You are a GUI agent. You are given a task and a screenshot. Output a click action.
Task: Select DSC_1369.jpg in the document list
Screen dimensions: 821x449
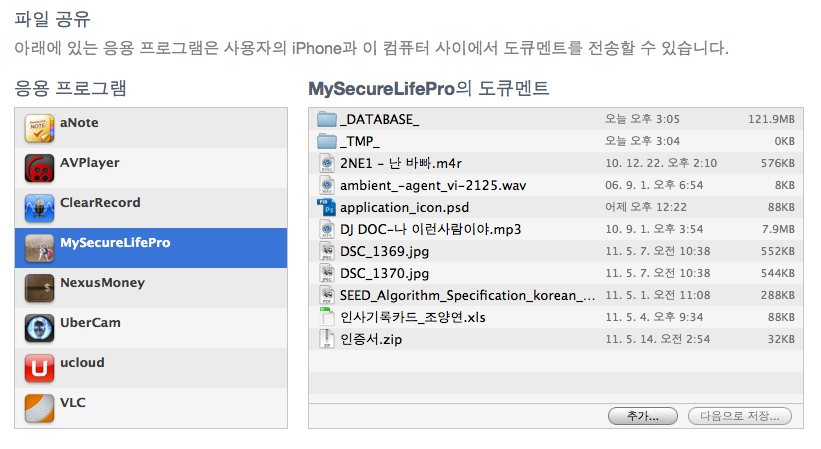click(556, 251)
